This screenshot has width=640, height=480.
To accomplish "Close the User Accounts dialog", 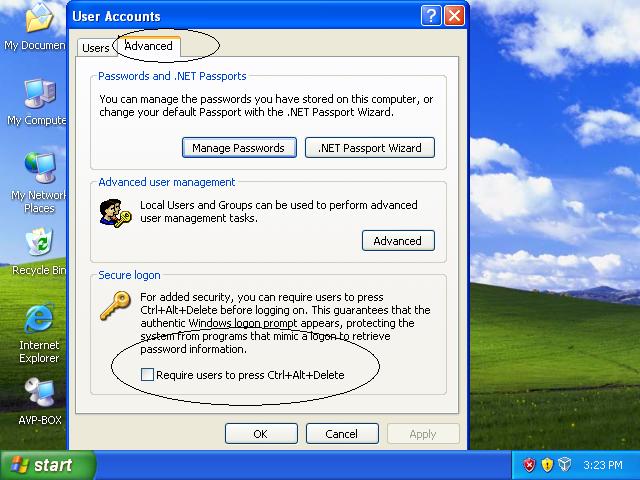I will [x=454, y=16].
